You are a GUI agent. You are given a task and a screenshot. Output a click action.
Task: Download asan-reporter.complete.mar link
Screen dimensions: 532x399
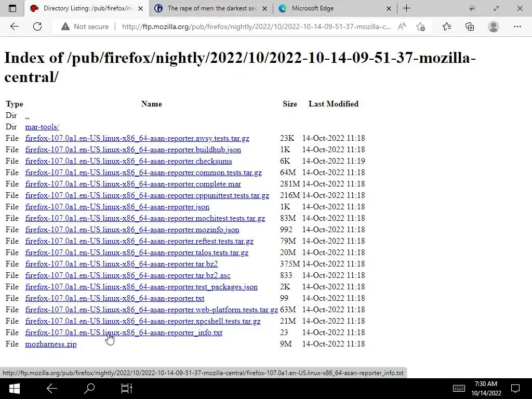pyautogui.click(x=133, y=184)
